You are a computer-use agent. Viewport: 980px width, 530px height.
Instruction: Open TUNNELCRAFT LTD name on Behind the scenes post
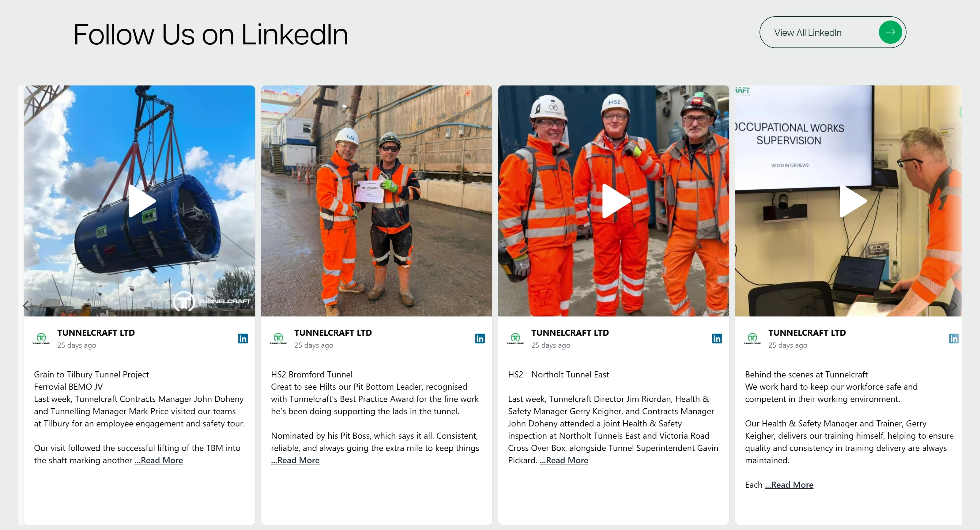[x=807, y=332]
